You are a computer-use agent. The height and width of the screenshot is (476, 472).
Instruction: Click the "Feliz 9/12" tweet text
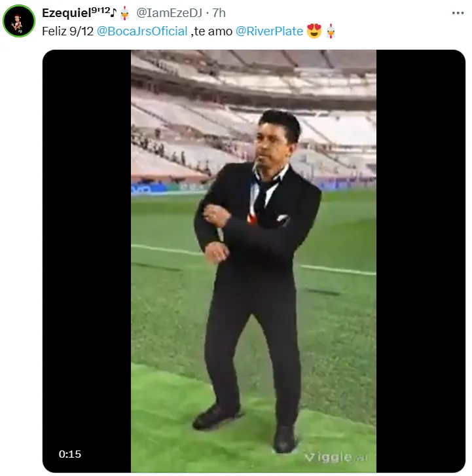(x=67, y=30)
